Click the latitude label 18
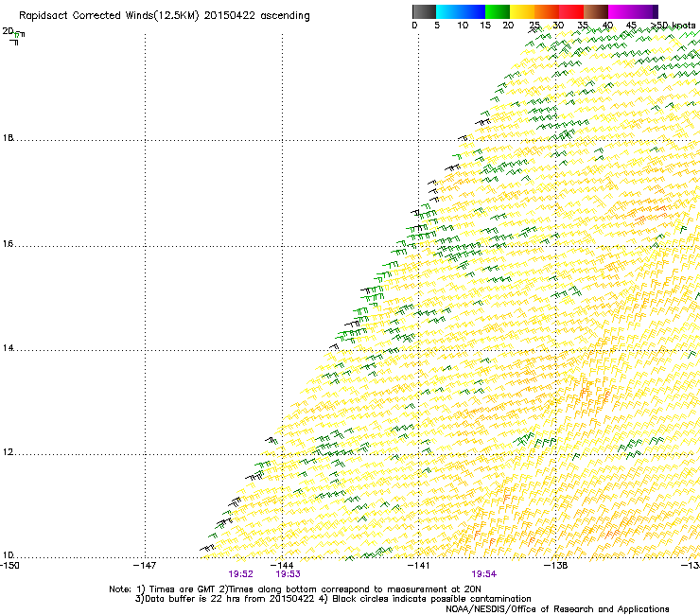The image size is (700, 615). point(8,137)
